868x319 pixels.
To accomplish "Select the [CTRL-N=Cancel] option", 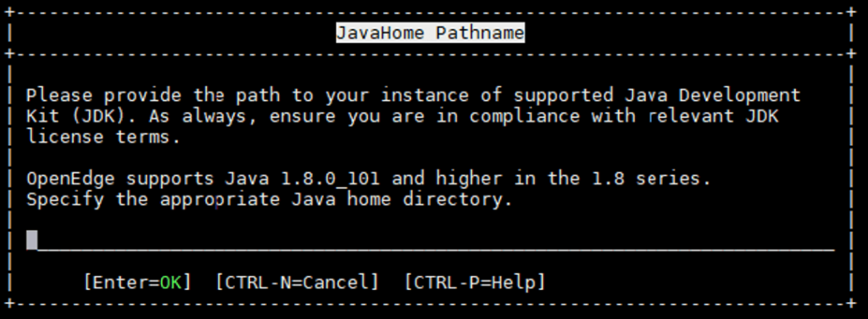I will point(298,283).
